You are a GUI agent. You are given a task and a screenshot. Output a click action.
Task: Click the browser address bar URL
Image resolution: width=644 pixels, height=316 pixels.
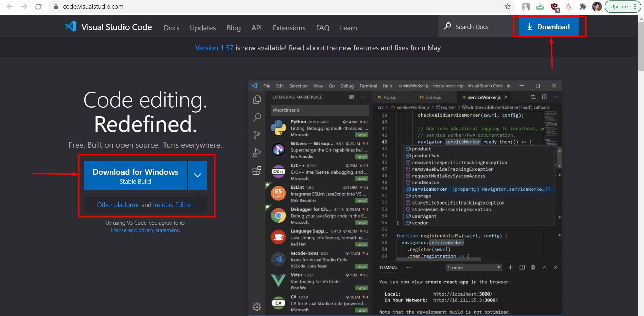tap(93, 6)
